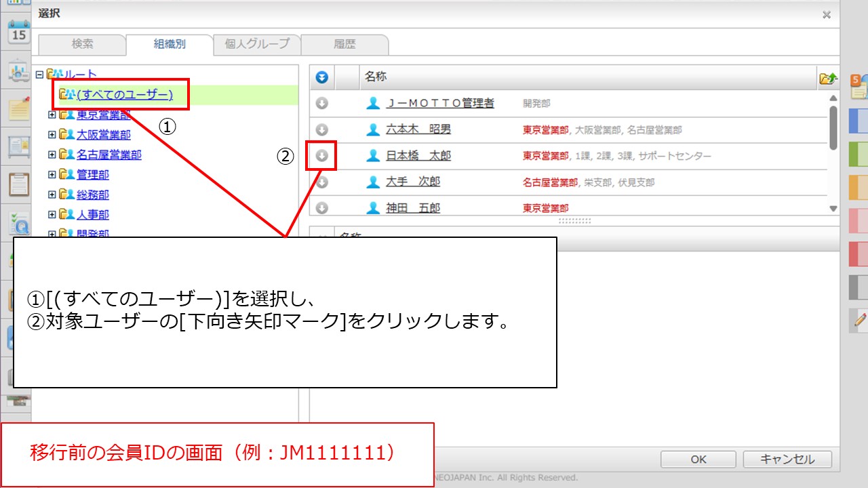Viewport: 868px width, 488px height.
Task: Click the down arrow for 大手 次郎
Action: 322,182
